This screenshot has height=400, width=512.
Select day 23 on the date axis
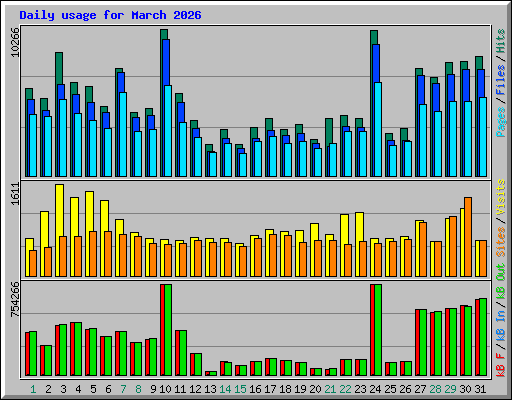[x=360, y=389]
